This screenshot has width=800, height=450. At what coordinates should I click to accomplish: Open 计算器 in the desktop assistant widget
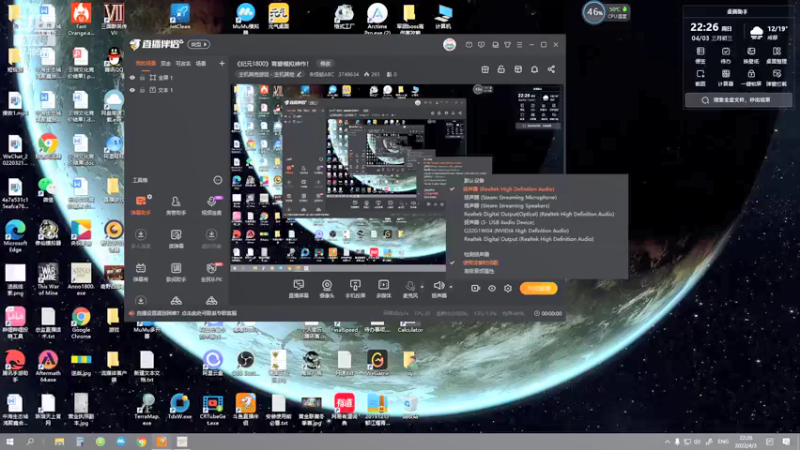[726, 78]
